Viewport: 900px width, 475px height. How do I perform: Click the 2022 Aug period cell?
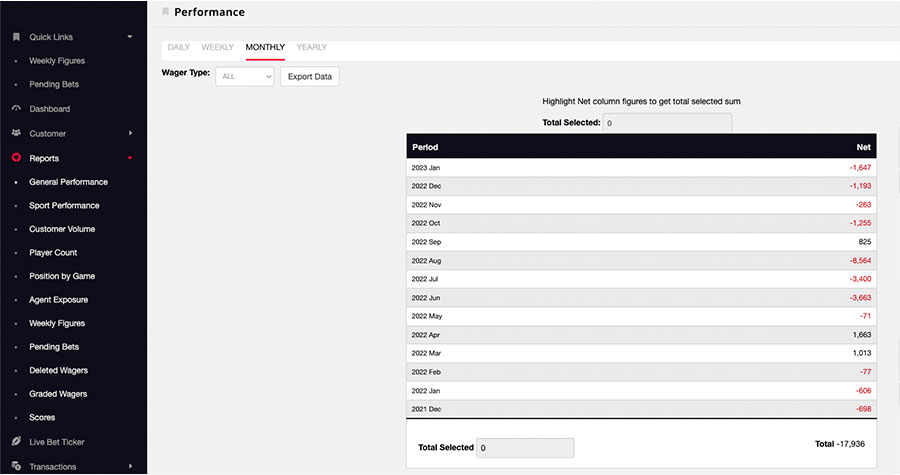click(x=426, y=260)
